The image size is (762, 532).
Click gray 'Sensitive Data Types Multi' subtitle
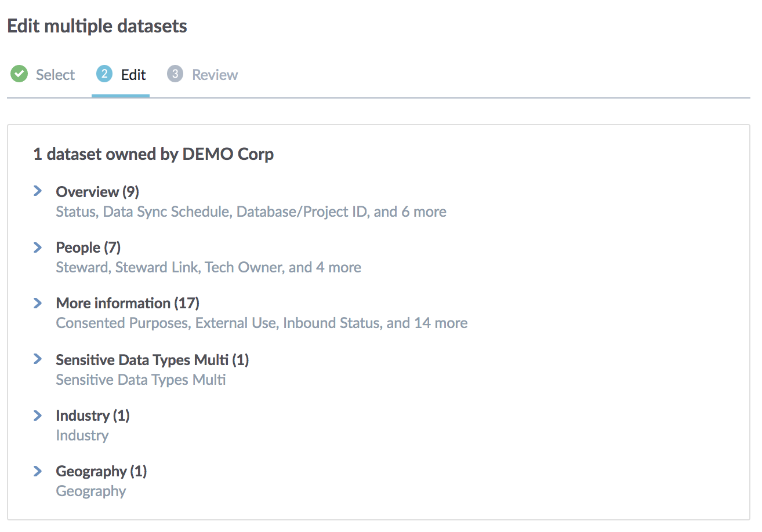pos(141,380)
